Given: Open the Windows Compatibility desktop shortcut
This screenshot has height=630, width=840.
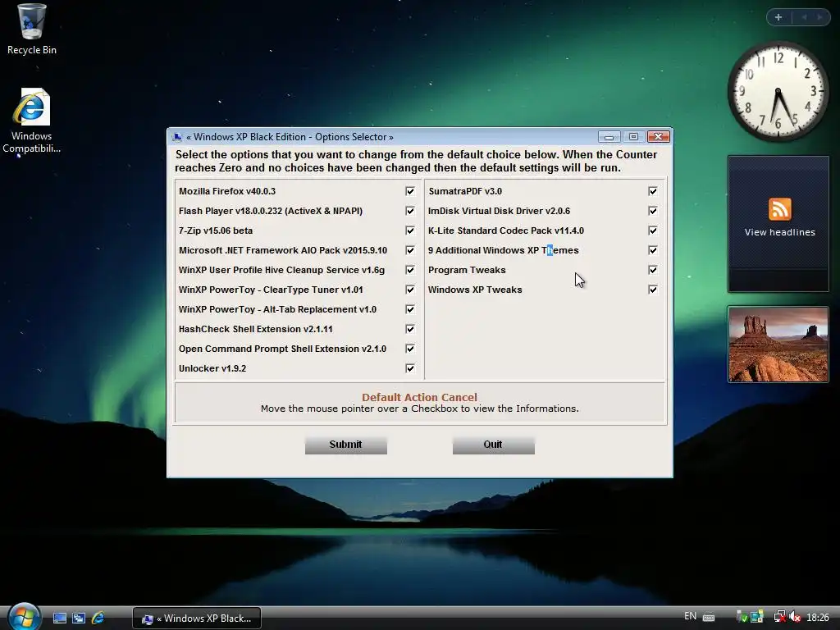Looking at the screenshot, I should pos(32,121).
